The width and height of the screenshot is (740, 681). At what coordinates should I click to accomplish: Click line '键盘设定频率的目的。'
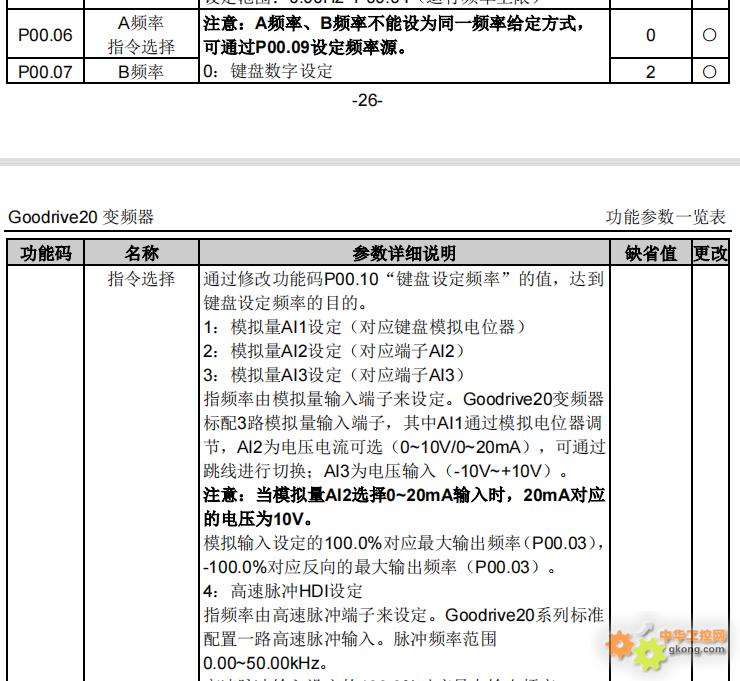click(286, 303)
